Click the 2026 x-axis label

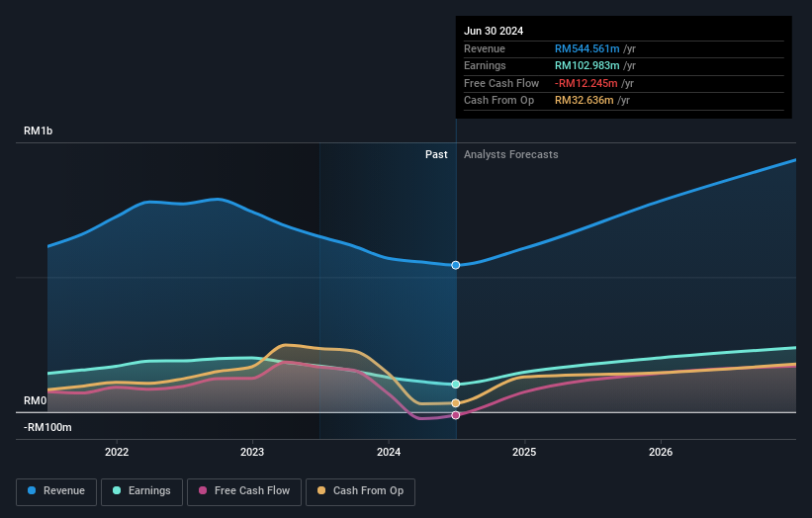click(661, 452)
